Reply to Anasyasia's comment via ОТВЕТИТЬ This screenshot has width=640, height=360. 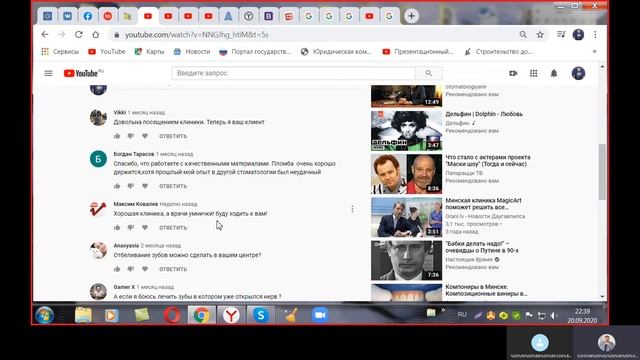173,269
